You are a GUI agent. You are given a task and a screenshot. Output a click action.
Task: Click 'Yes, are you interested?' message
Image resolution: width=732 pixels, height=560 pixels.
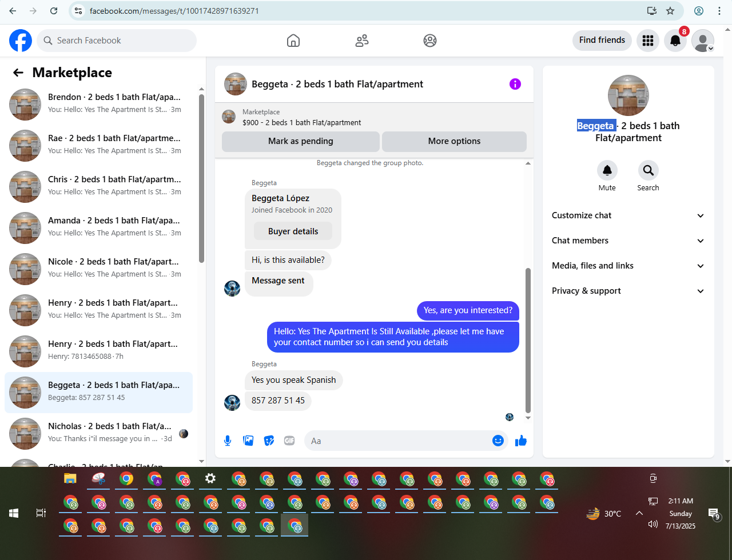pyautogui.click(x=468, y=310)
